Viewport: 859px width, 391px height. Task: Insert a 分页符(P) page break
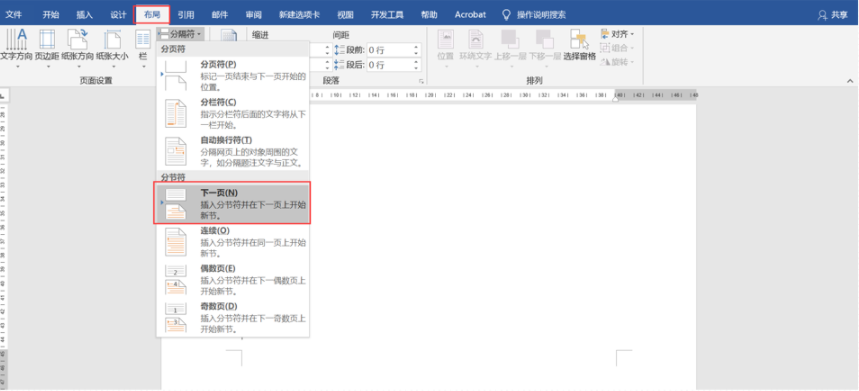[x=233, y=76]
